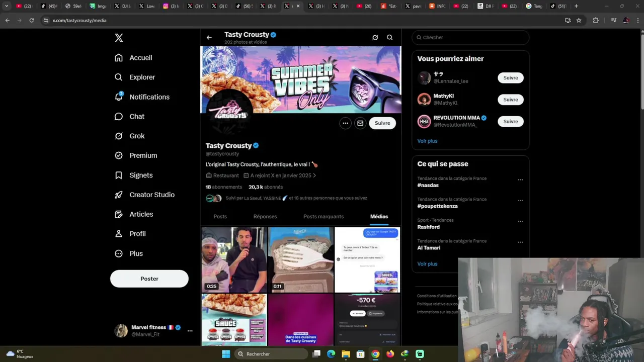Viewport: 644px width, 362px height.
Task: Open the Rashford trend
Action: [429, 227]
